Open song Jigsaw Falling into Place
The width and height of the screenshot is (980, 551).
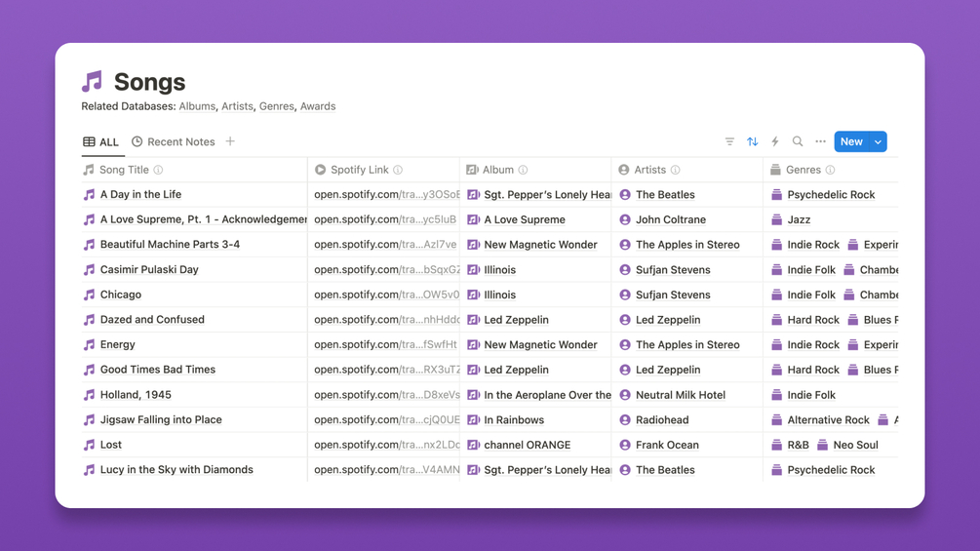click(x=161, y=419)
